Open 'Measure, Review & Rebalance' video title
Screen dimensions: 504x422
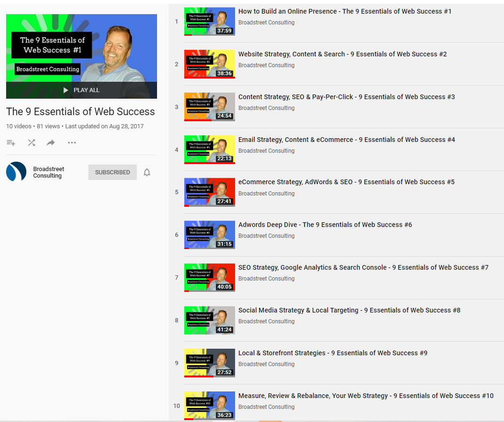366,396
